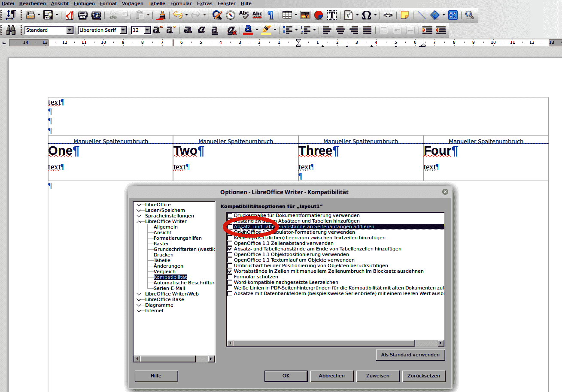This screenshot has height=392, width=562.
Task: Expand the 'Spracheinstellungen' tree node
Action: (139, 216)
